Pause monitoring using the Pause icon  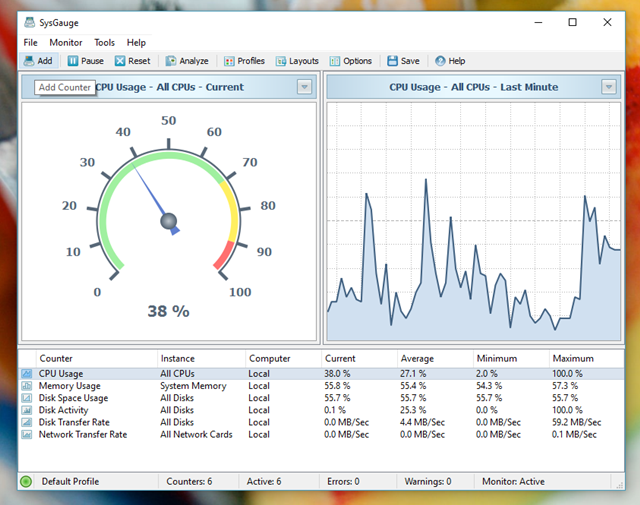pos(73,61)
